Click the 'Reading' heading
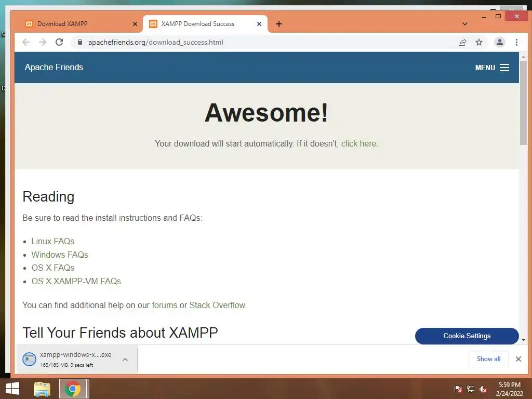The height and width of the screenshot is (399, 532). (48, 197)
